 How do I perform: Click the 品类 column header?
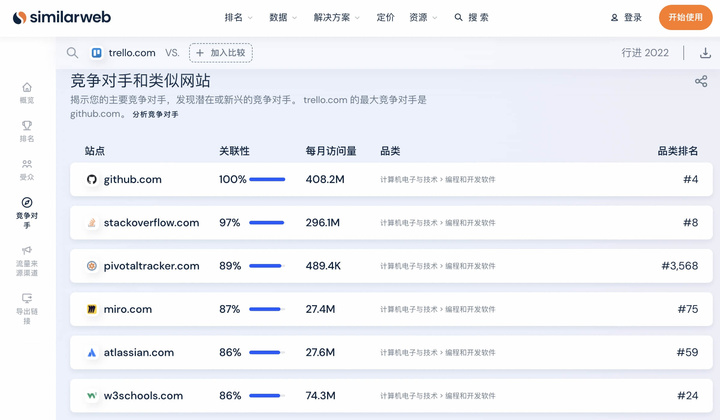click(390, 151)
